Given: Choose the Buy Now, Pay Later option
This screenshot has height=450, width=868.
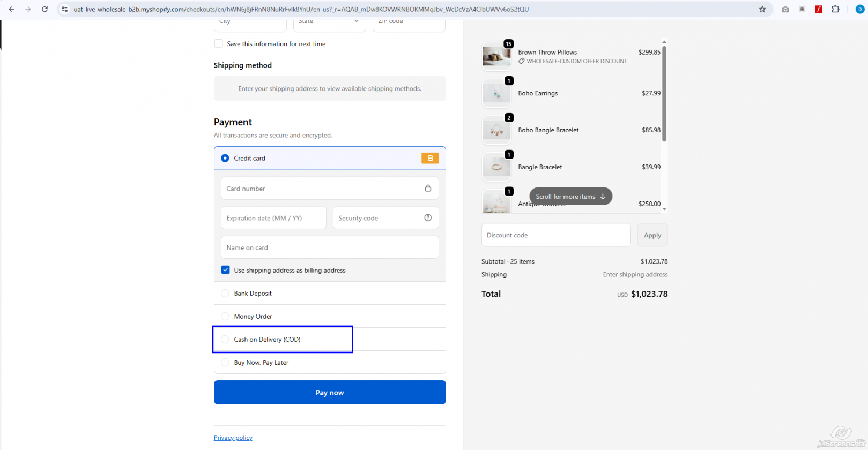Looking at the screenshot, I should [225, 362].
